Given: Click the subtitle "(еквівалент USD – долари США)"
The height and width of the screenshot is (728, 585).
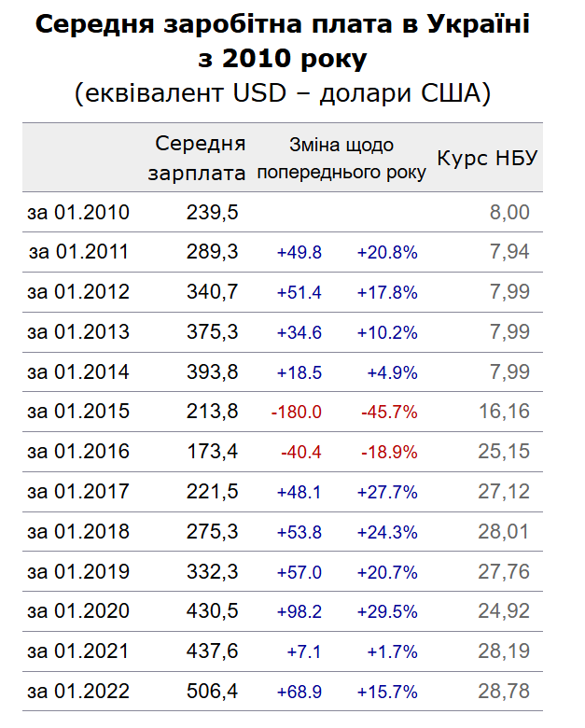Looking at the screenshot, I should [x=282, y=93].
